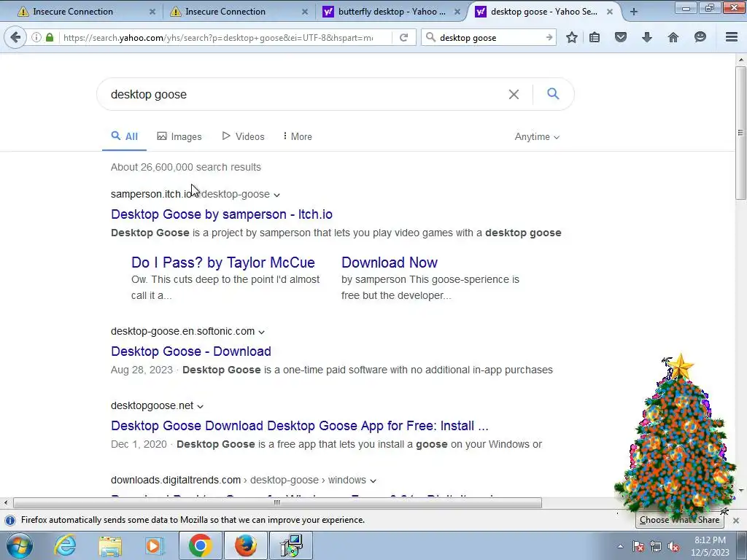Open the site information icon in address bar
Image resolution: width=747 pixels, height=560 pixels.
click(36, 37)
